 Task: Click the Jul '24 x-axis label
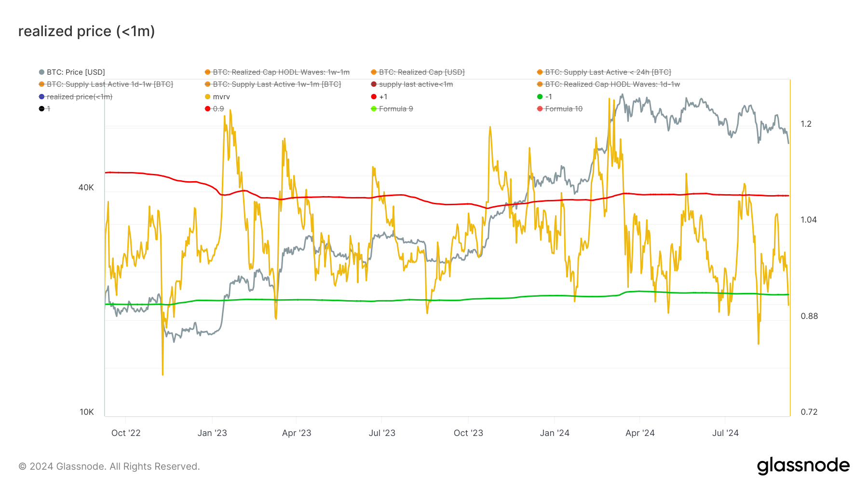coord(725,433)
